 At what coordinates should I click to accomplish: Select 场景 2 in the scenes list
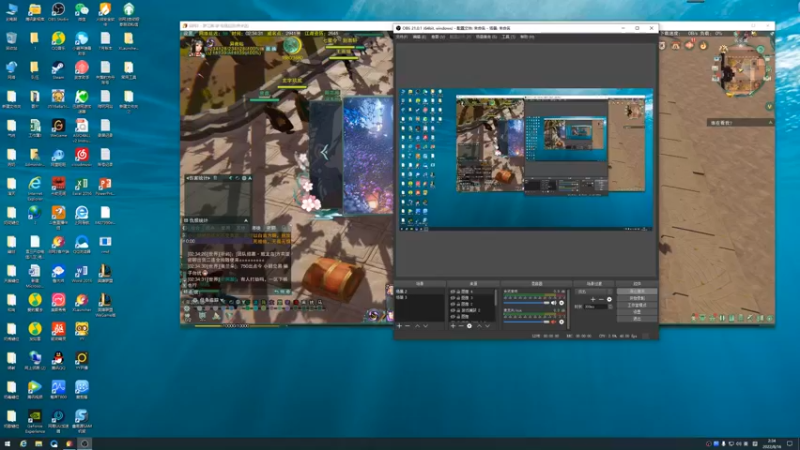pos(420,291)
